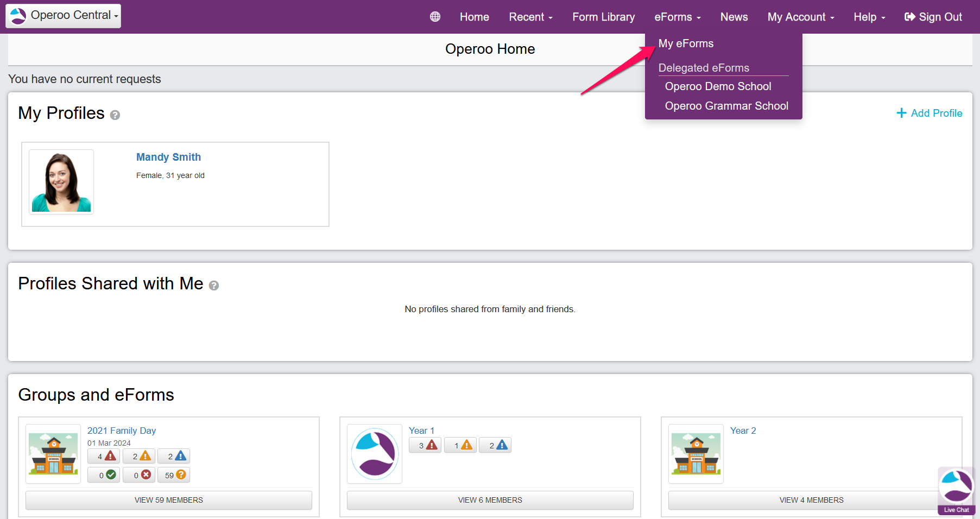This screenshot has height=519, width=980.
Task: Click the red X badge showing 0
Action: point(139,475)
